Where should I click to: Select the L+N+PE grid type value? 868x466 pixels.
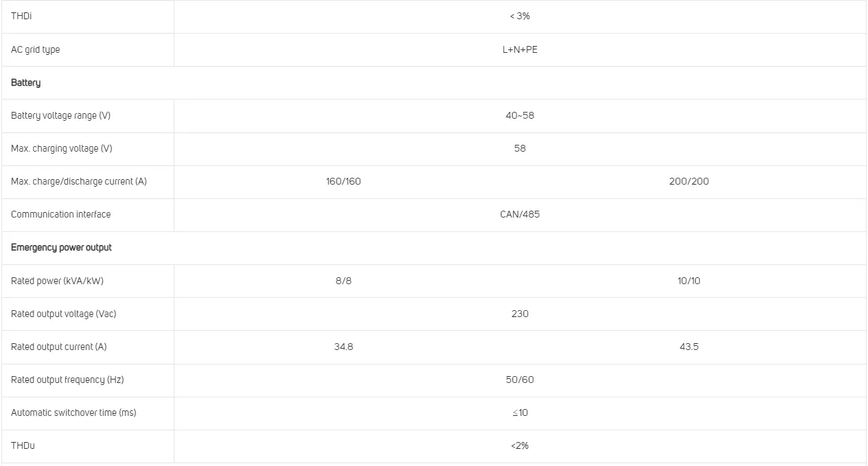point(520,49)
